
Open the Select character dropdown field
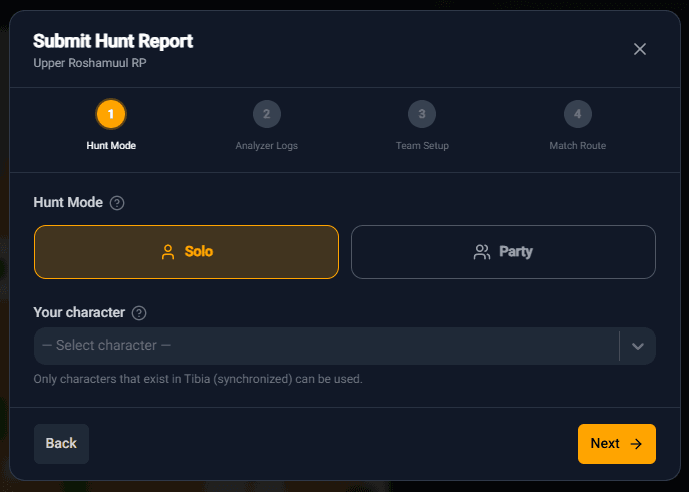326,346
